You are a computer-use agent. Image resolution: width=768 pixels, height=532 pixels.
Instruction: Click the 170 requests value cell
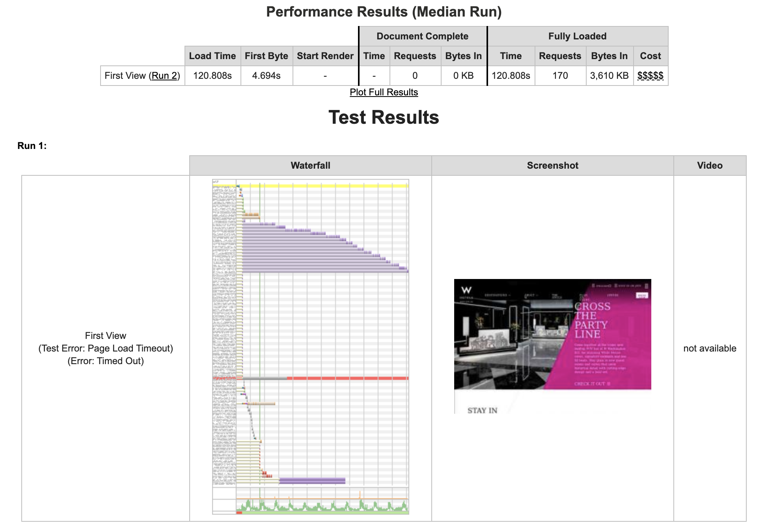560,76
